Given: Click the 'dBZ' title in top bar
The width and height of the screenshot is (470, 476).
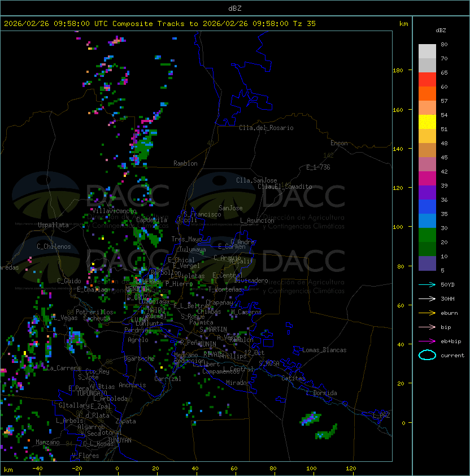Looking at the screenshot, I should pos(235,8).
